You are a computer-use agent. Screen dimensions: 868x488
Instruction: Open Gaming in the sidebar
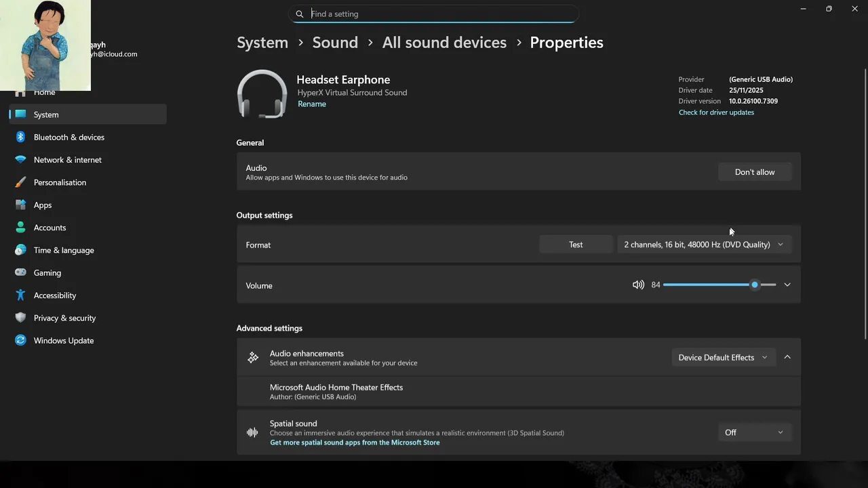pyautogui.click(x=47, y=272)
